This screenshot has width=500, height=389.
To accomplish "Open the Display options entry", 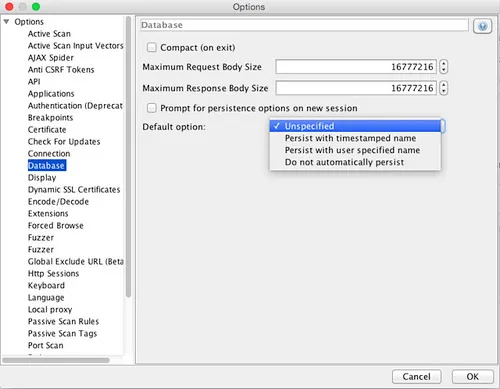I will tap(42, 178).
